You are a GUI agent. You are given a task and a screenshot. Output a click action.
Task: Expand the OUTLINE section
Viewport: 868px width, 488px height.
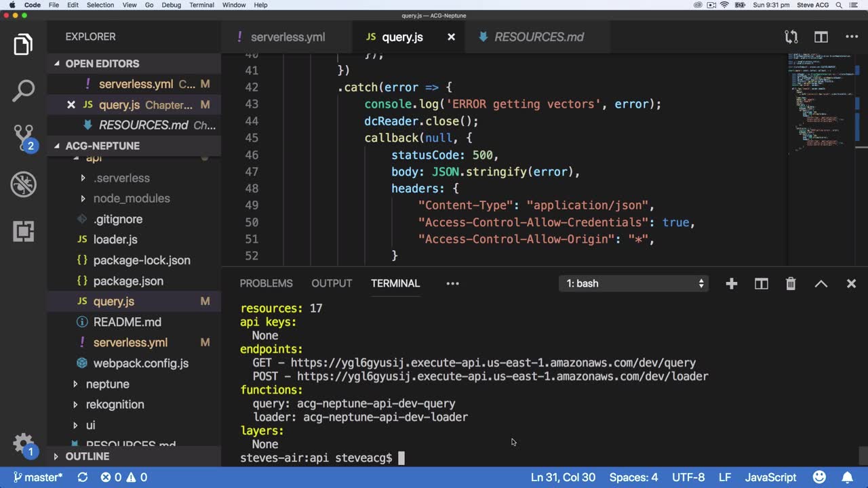click(87, 457)
